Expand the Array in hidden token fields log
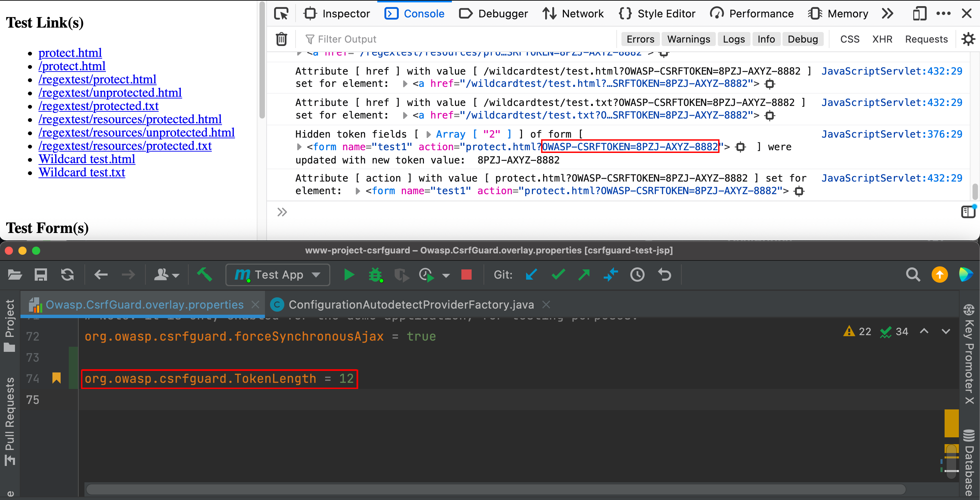Viewport: 980px width, 500px height. pos(429,134)
